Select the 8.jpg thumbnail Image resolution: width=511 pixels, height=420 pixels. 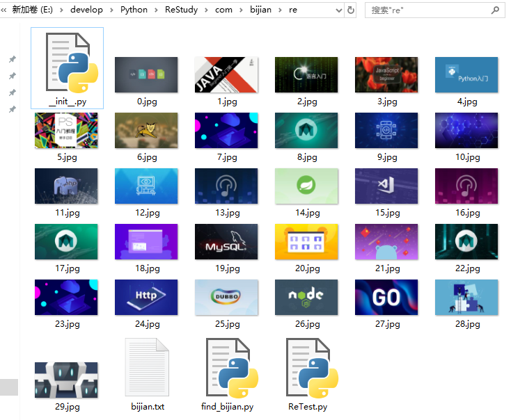[x=306, y=131]
